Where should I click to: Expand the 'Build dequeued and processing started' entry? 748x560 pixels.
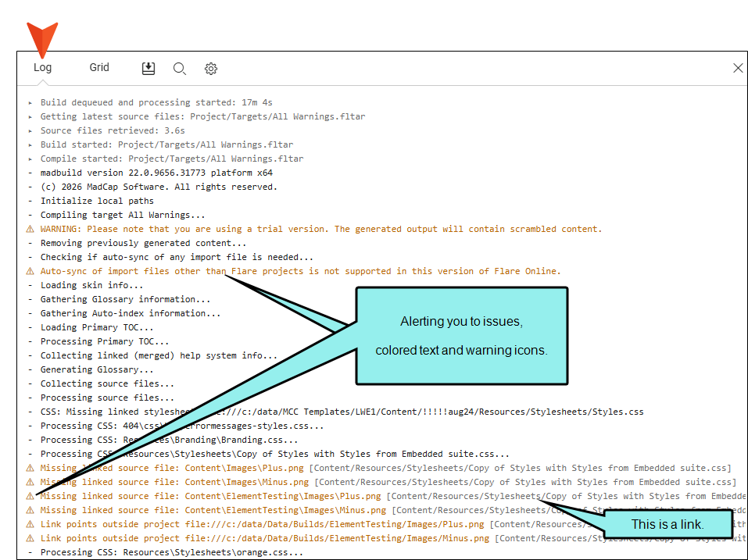coord(30,102)
